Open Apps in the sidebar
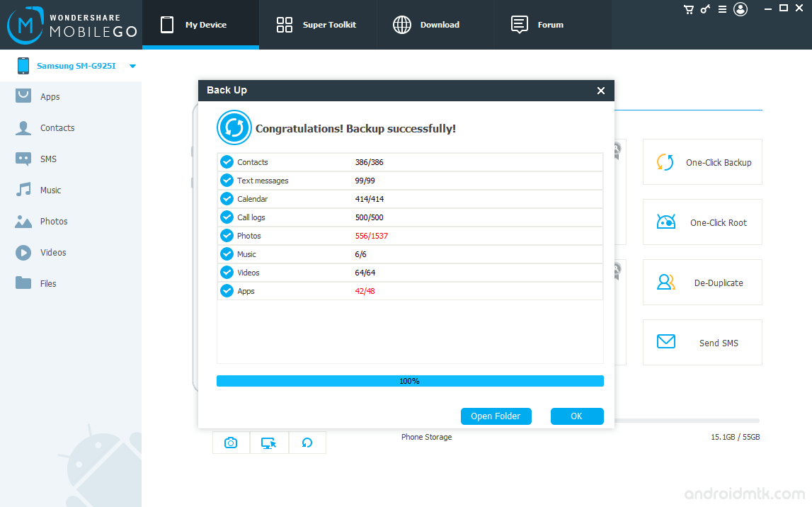 coord(70,97)
